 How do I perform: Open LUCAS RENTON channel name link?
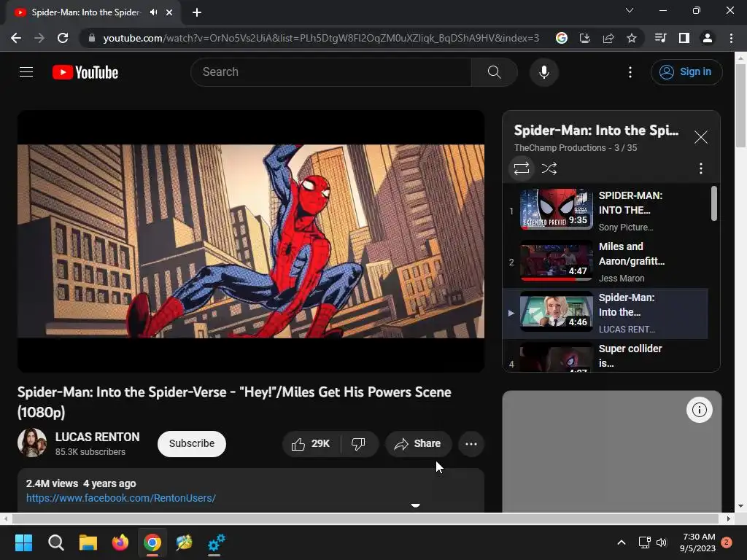97,437
